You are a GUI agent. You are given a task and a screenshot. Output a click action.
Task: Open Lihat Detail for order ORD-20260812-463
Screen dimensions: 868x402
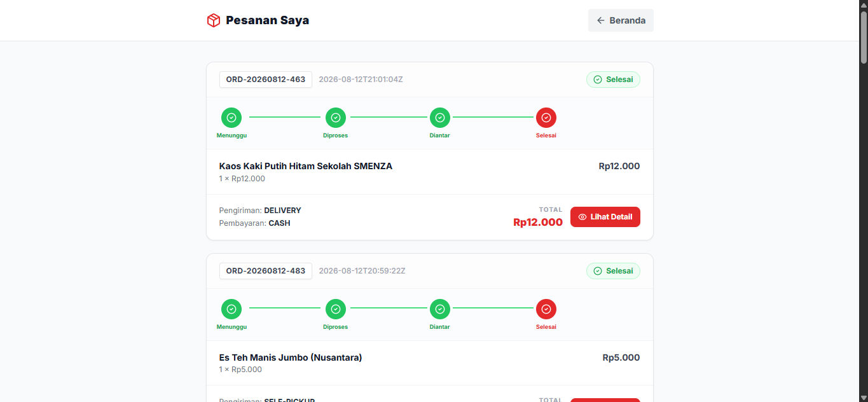click(605, 217)
